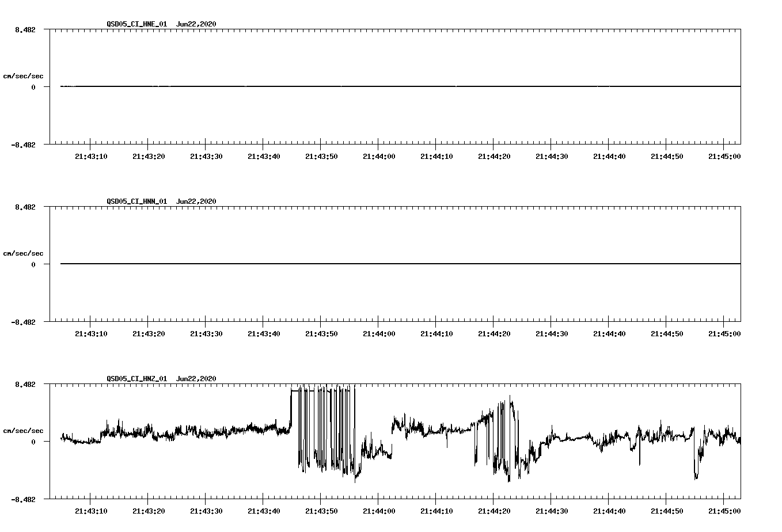Click the 21:43:50 time label under HNZ plot
Viewport: 782px width, 532px height.
pyautogui.click(x=321, y=511)
